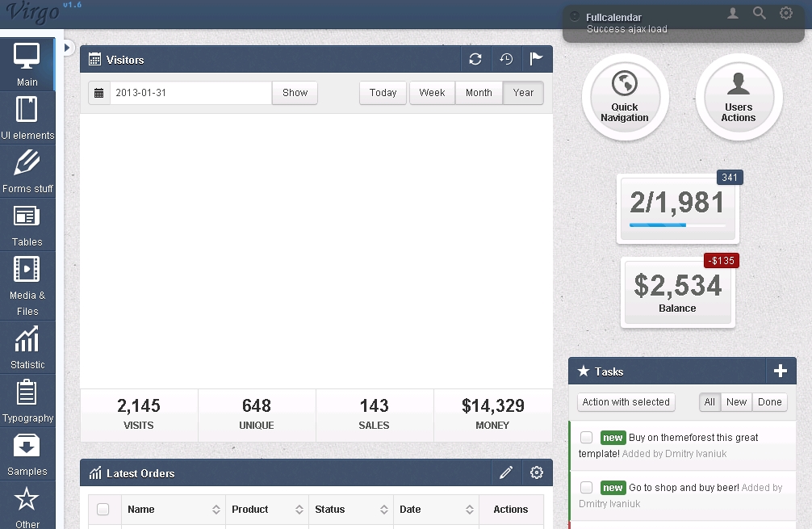Viewport: 812px width, 529px height.
Task: Switch the chart range to Month
Action: pos(479,93)
